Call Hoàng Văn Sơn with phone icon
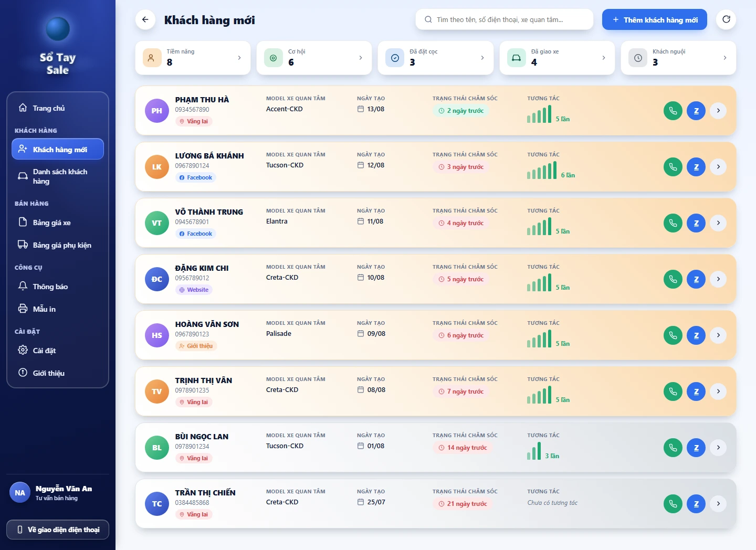The image size is (756, 550). (x=673, y=335)
